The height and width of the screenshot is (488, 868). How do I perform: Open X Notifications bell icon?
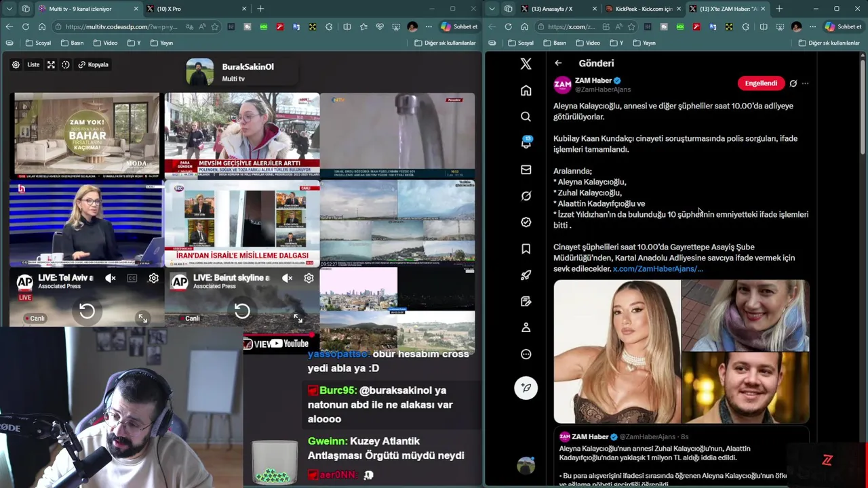526,142
